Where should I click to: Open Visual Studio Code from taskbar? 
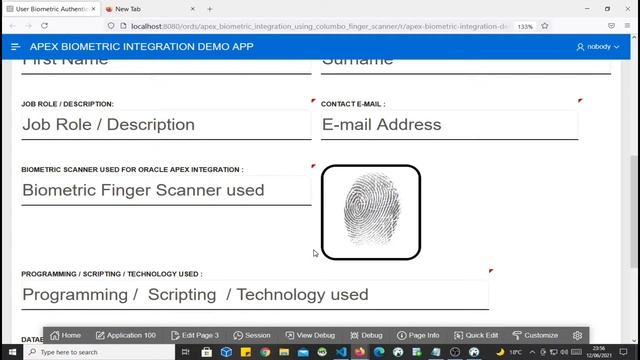coord(341,352)
